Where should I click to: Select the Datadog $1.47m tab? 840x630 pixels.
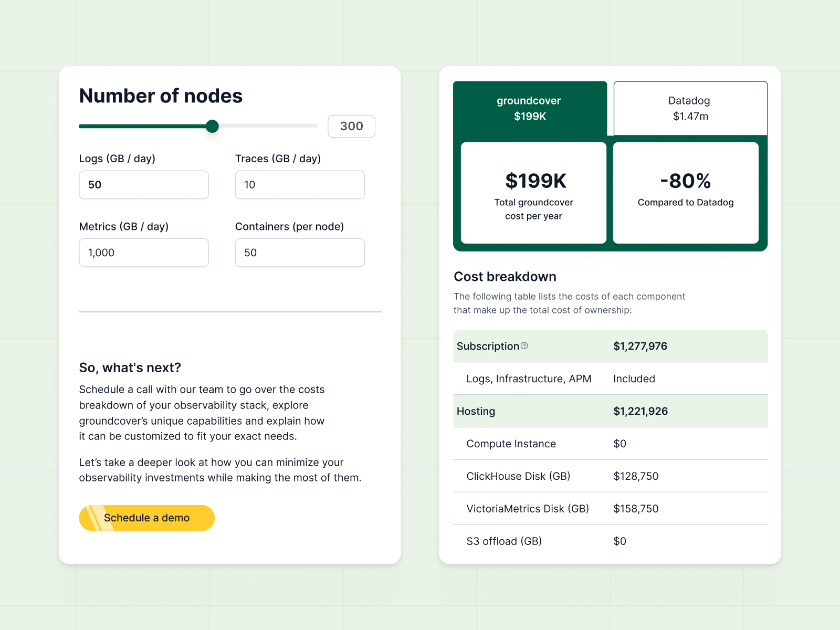690,108
